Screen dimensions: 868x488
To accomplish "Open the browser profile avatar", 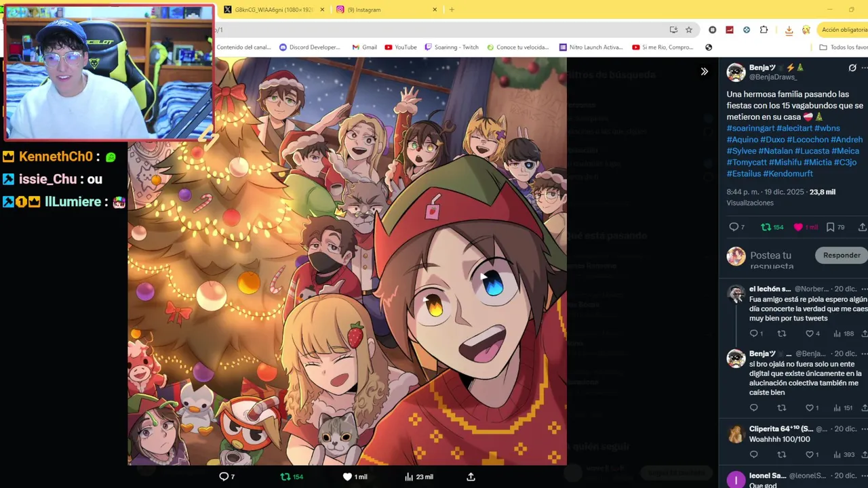I will [806, 30].
